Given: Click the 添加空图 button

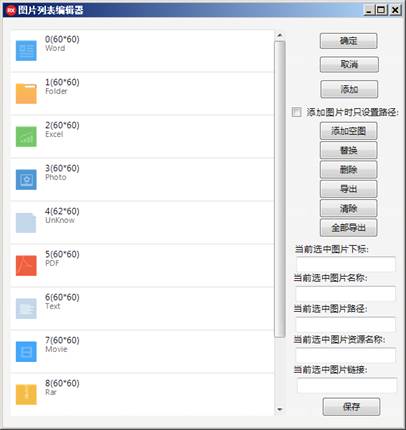Looking at the screenshot, I should click(349, 131).
